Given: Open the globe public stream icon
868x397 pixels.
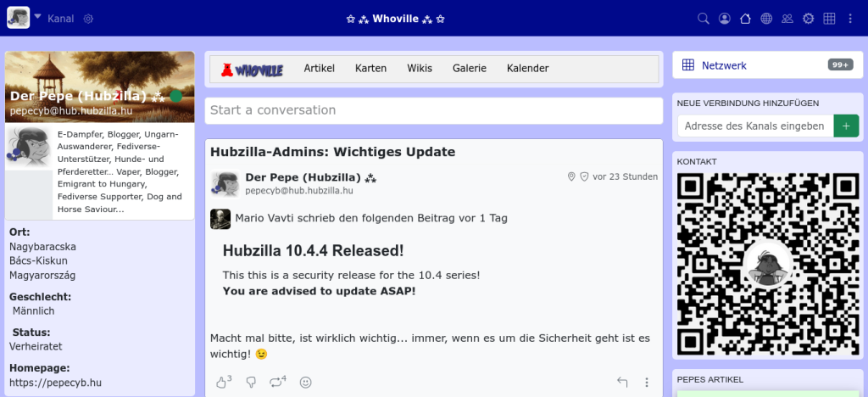Looking at the screenshot, I should 766,19.
